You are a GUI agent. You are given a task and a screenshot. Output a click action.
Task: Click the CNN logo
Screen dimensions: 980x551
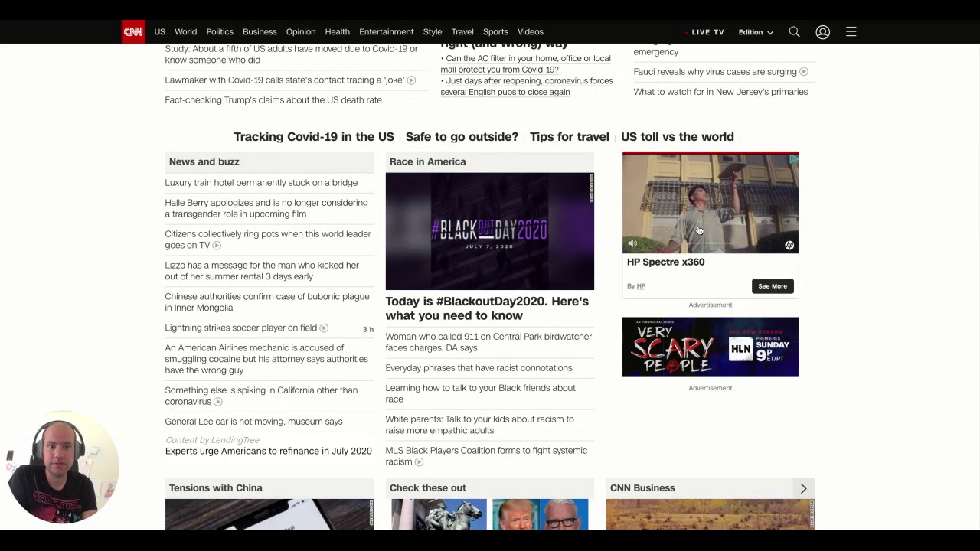[133, 31]
